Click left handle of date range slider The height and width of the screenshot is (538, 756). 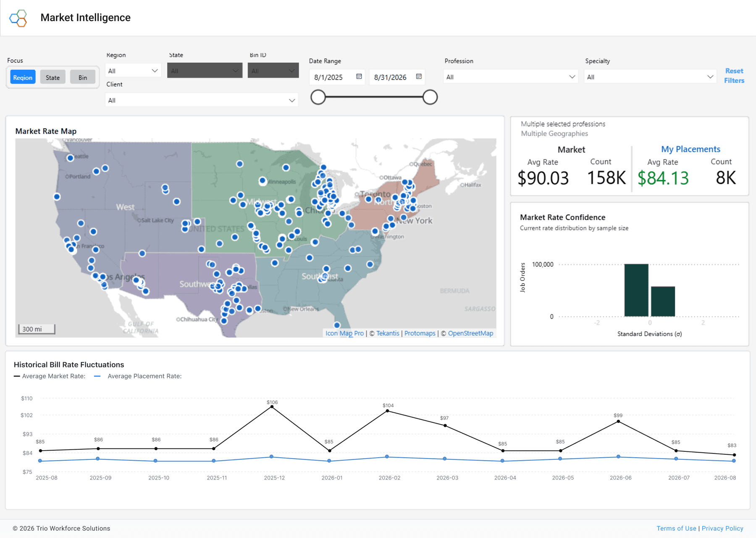318,97
